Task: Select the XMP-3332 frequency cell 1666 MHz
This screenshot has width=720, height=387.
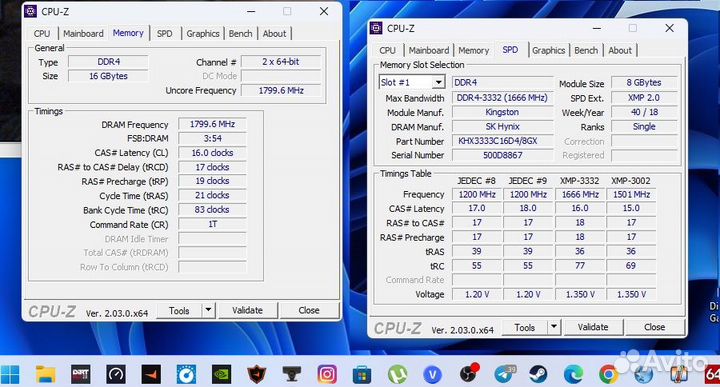Action: click(x=580, y=194)
